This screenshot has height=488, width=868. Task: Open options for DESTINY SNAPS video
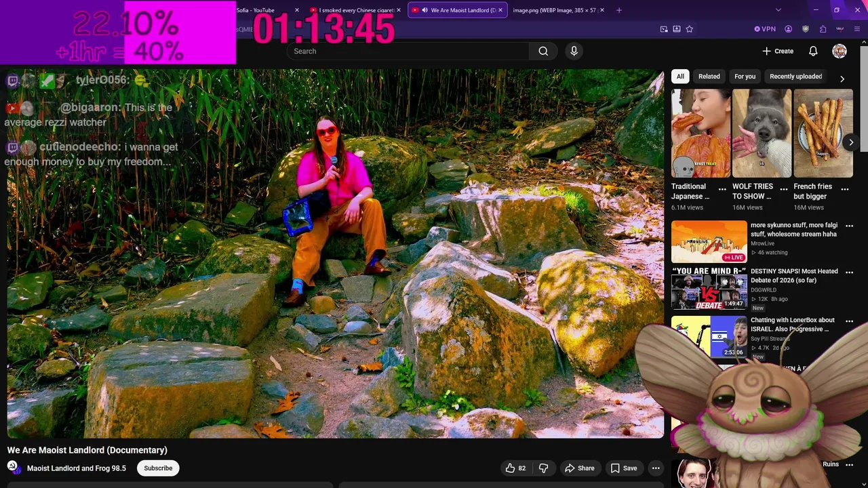point(849,272)
